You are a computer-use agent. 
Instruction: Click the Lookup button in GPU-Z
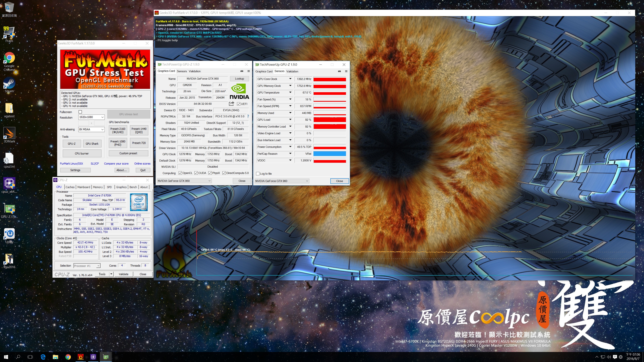point(239,79)
